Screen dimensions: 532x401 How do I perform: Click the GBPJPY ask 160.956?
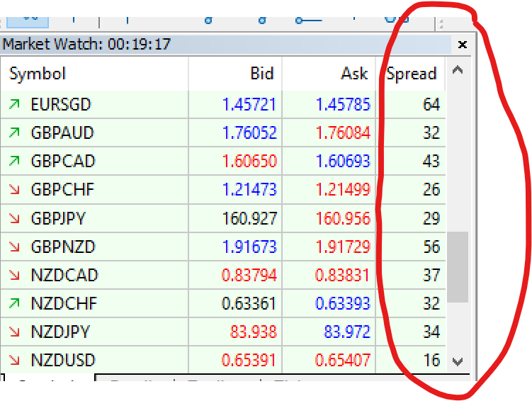pos(343,218)
